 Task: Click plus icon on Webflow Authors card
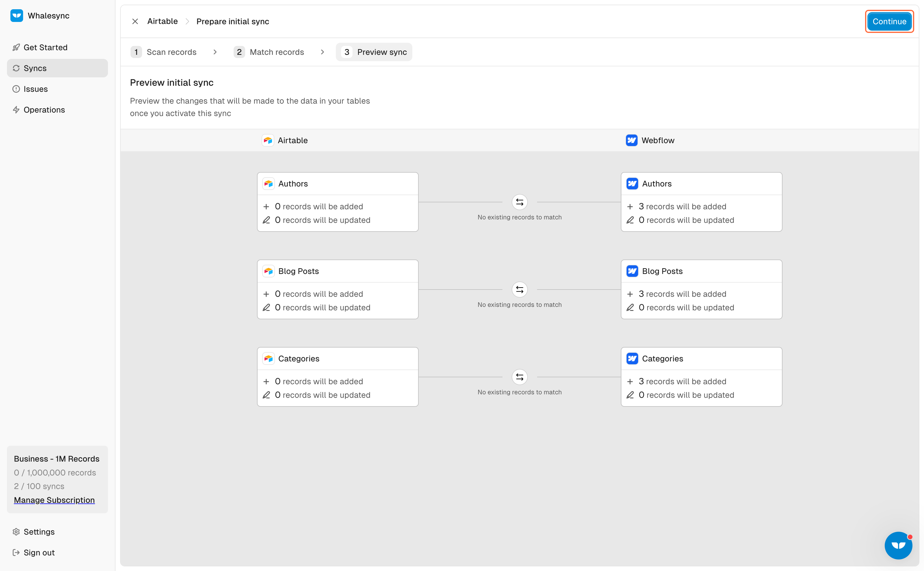[630, 207]
